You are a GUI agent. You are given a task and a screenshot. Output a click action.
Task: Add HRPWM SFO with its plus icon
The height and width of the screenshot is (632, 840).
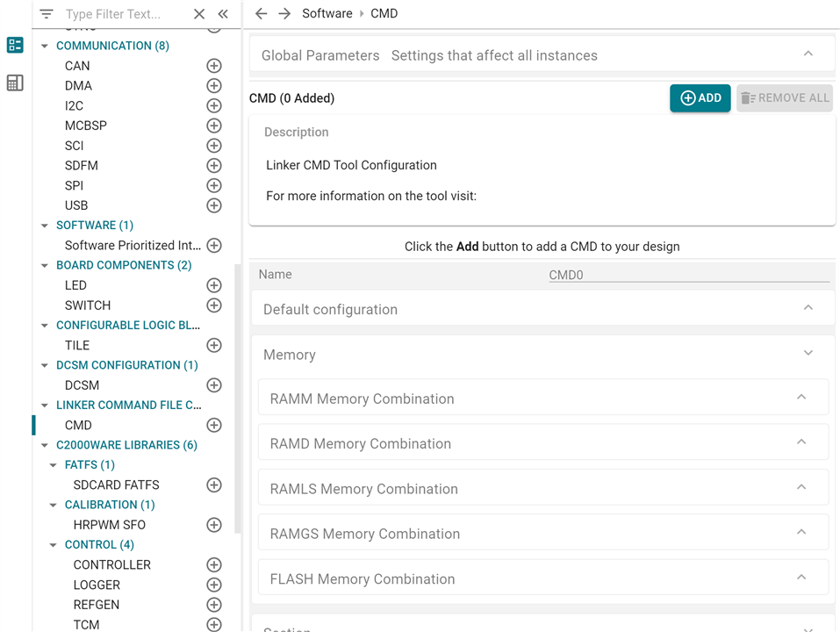coord(214,525)
